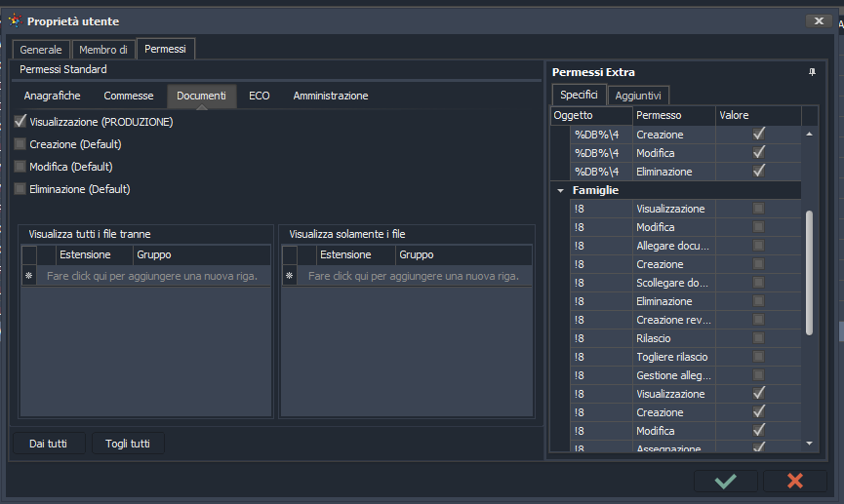
Task: Toggle the Togliere rilascio value checkbox
Action: [x=758, y=357]
